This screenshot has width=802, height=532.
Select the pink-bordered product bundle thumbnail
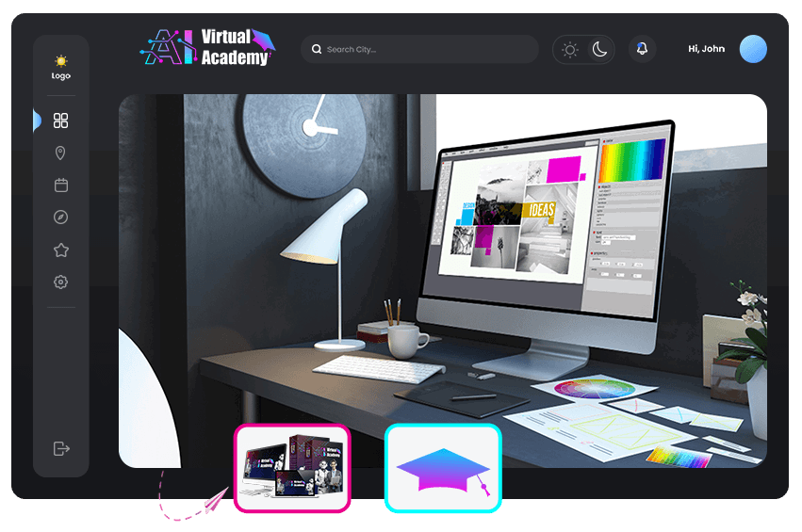click(x=292, y=468)
